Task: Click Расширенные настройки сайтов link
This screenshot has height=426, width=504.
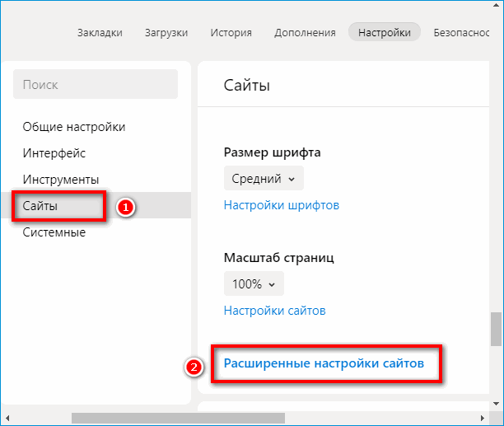Action: click(x=324, y=363)
